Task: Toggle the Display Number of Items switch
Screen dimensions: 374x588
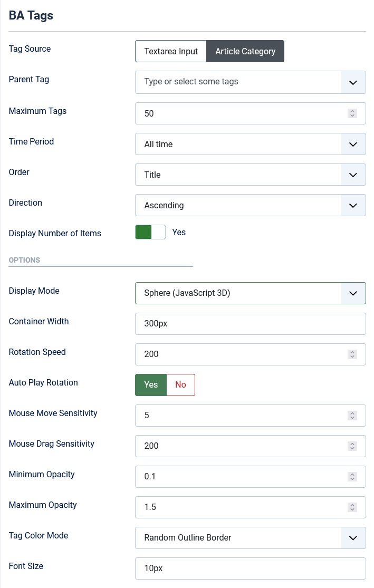Action: pyautogui.click(x=150, y=233)
